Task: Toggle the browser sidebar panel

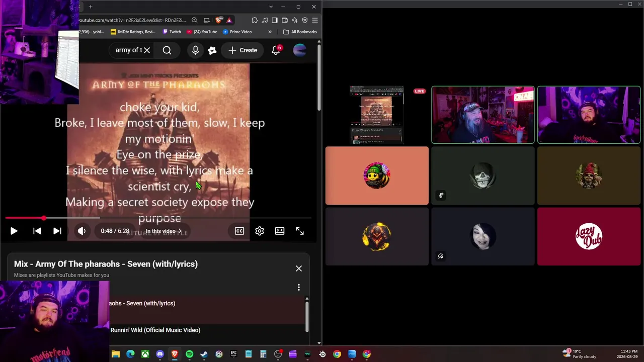Action: click(x=275, y=20)
